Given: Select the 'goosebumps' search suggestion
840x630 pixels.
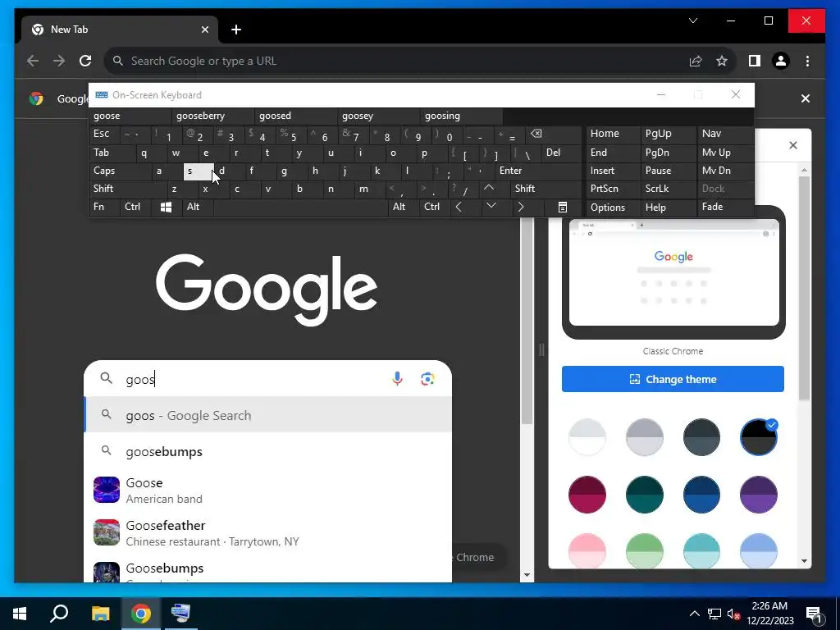Looking at the screenshot, I should (268, 452).
